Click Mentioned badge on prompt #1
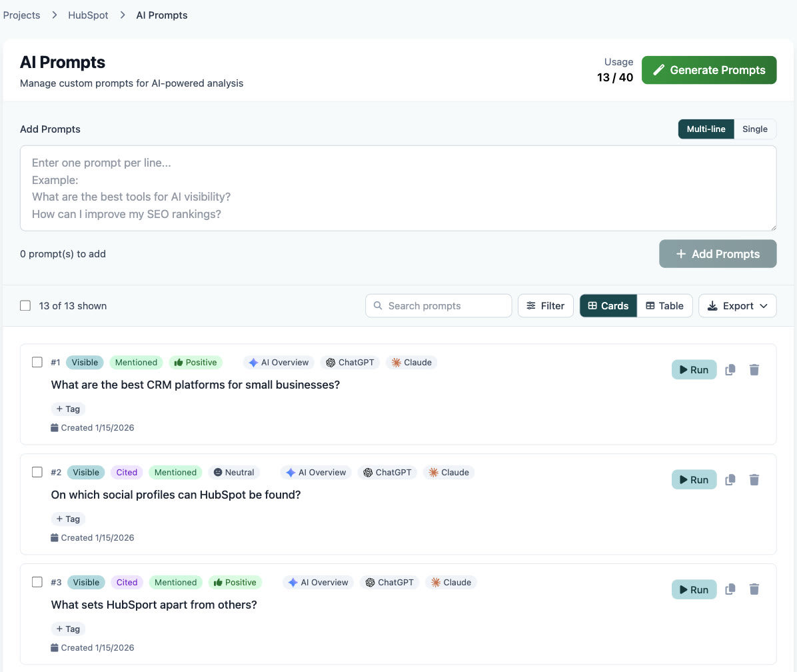 click(136, 363)
